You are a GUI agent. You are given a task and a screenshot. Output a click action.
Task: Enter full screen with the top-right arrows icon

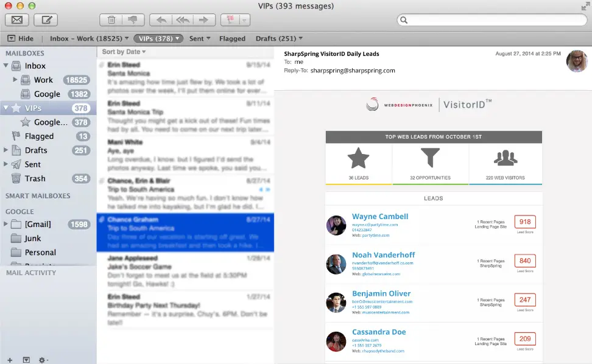[585, 7]
